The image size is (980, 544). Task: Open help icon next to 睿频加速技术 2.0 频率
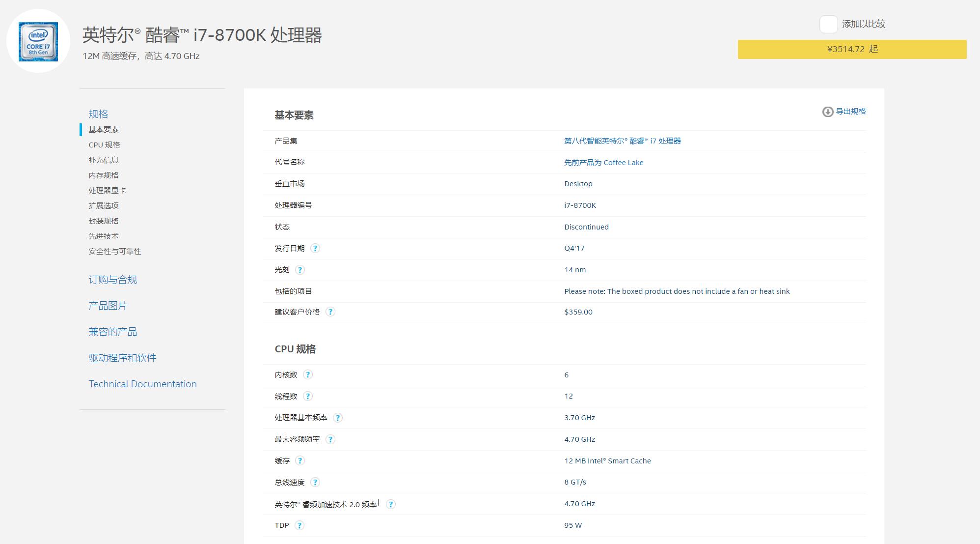391,504
